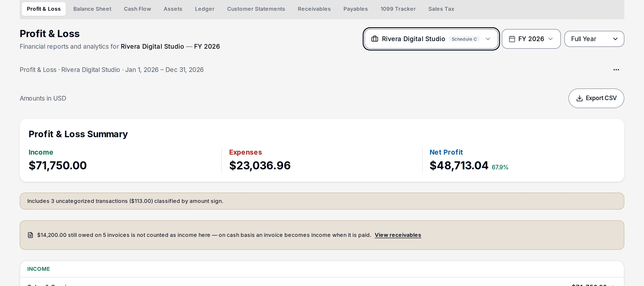Click the briefcase icon beside Rivera Digital Studio
Screen dimensions: 644x286
[x=375, y=39]
